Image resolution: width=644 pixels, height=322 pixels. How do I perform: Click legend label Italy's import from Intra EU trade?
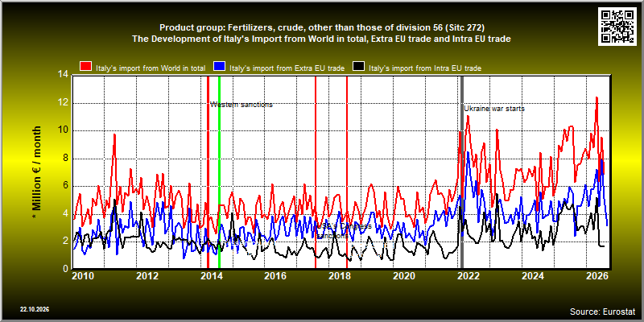(x=425, y=68)
